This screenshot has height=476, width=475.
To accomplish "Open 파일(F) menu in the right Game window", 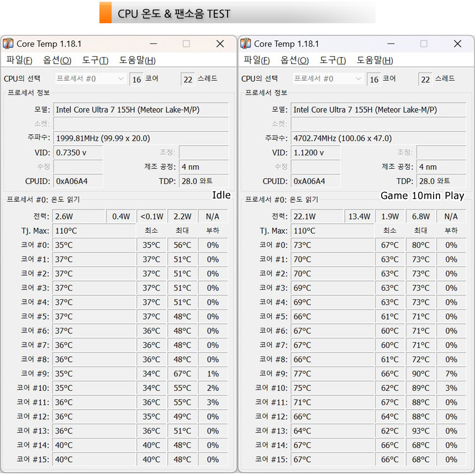I will (x=257, y=60).
